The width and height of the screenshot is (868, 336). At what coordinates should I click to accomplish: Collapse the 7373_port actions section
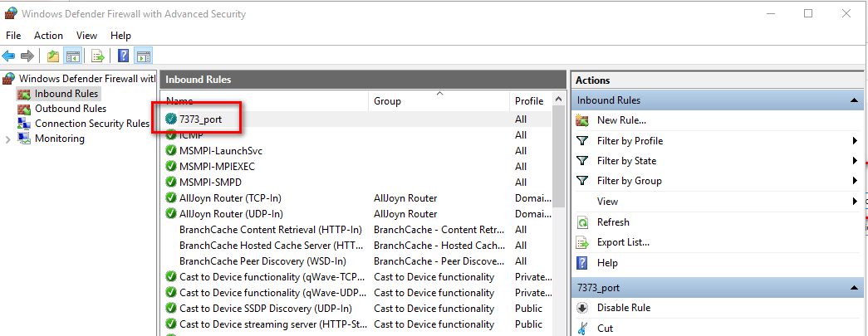point(854,288)
